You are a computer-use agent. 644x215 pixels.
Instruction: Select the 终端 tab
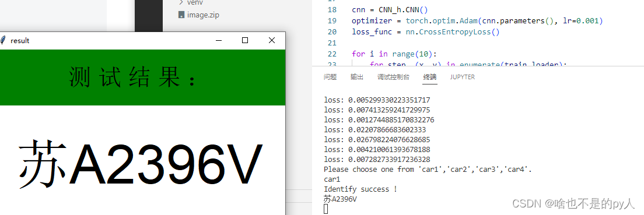[430, 77]
